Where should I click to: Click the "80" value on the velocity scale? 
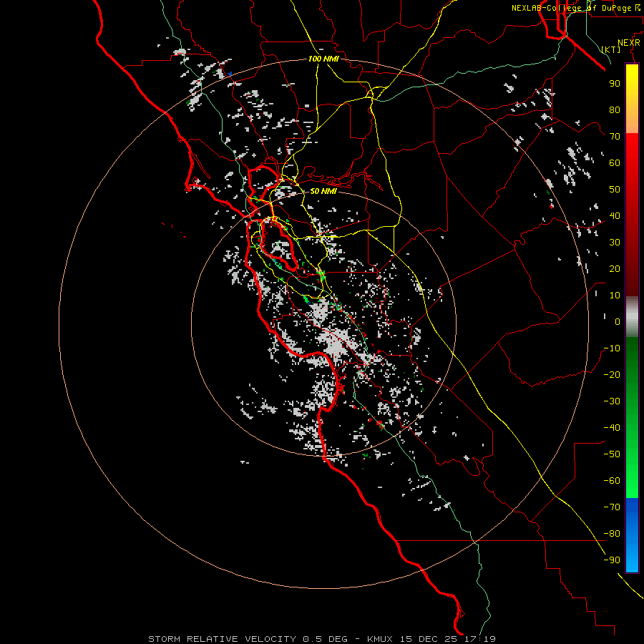pyautogui.click(x=615, y=109)
